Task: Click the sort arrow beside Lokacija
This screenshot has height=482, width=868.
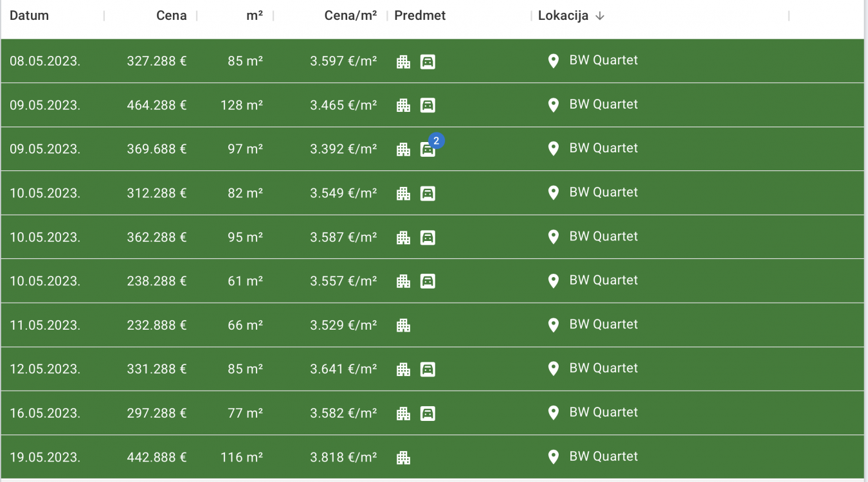Action: (600, 16)
